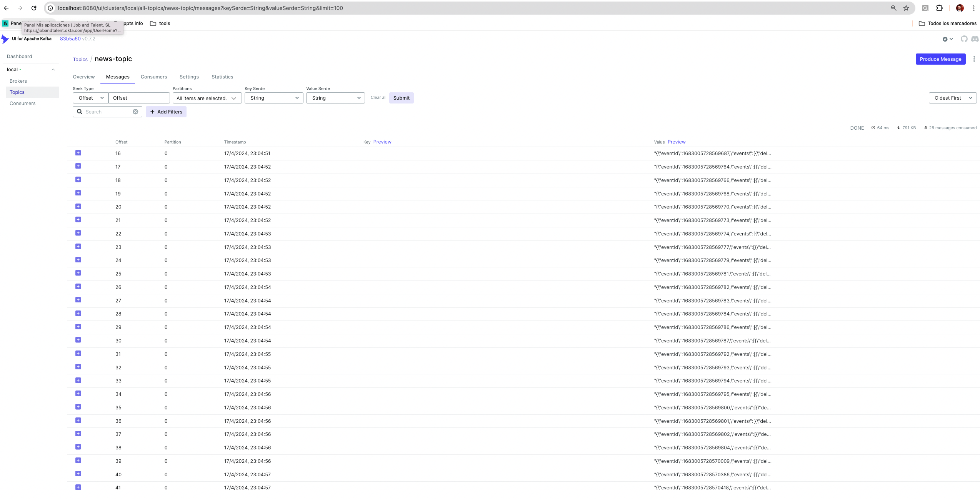Open Todos los marcadores bookmarks folder

[x=948, y=23]
